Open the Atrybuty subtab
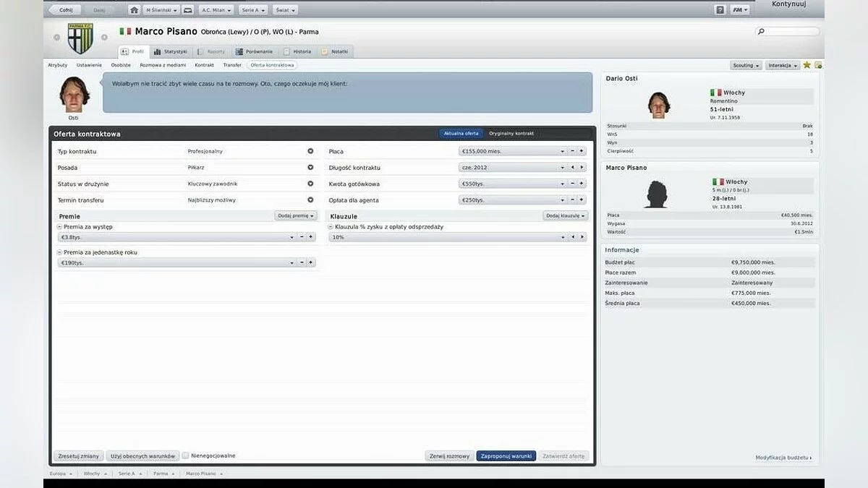The height and width of the screenshot is (488, 868). [x=58, y=65]
